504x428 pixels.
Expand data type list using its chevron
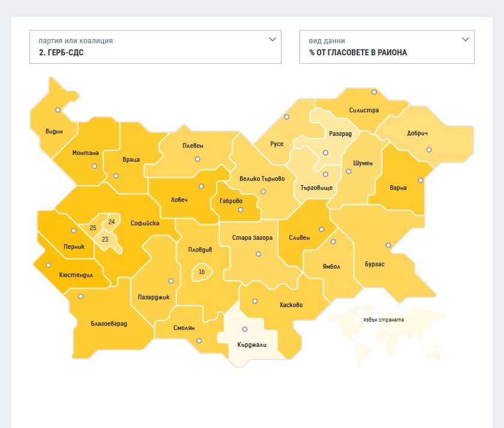465,40
